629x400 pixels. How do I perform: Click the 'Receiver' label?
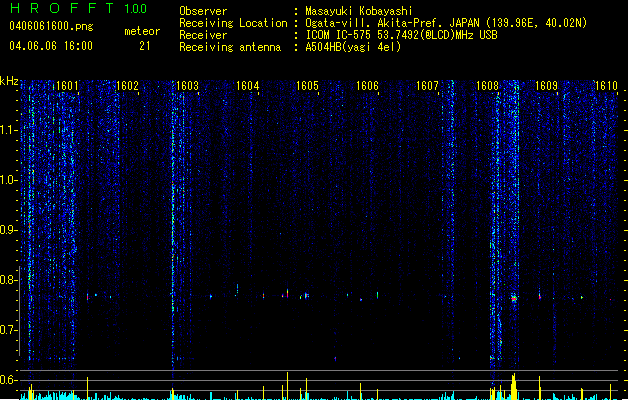point(203,35)
